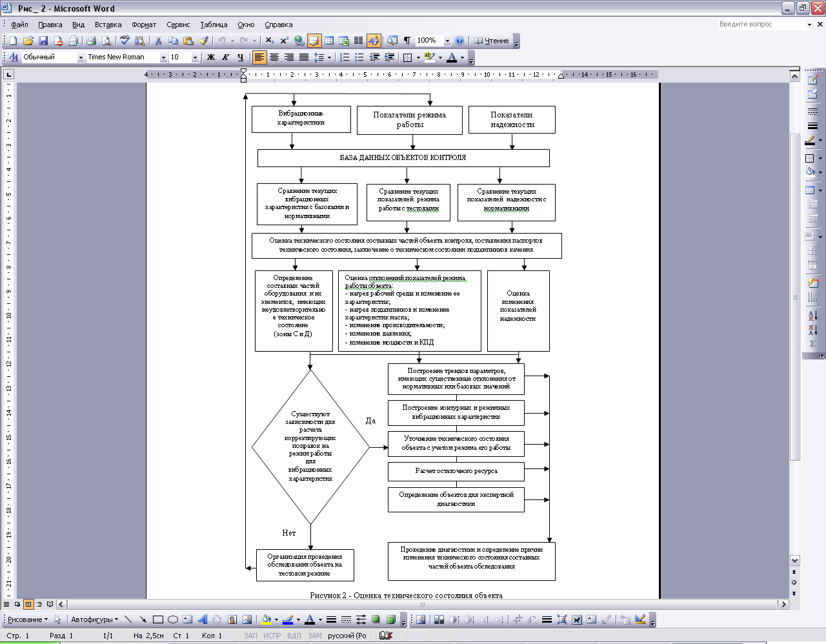Open the Columns layout button
The width and height of the screenshot is (826, 644).
tap(359, 41)
